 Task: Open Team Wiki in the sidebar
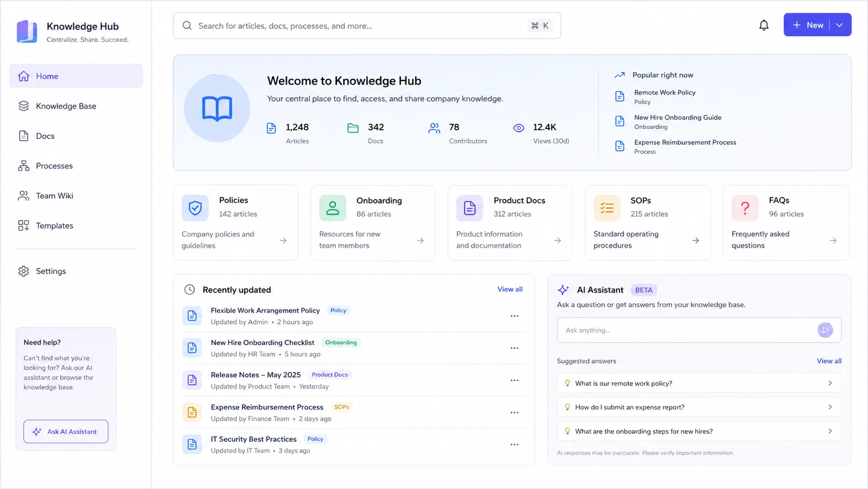pyautogui.click(x=76, y=195)
